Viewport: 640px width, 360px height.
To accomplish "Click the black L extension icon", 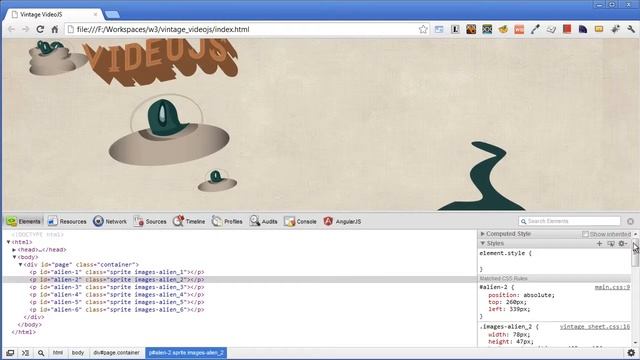I will [x=455, y=29].
